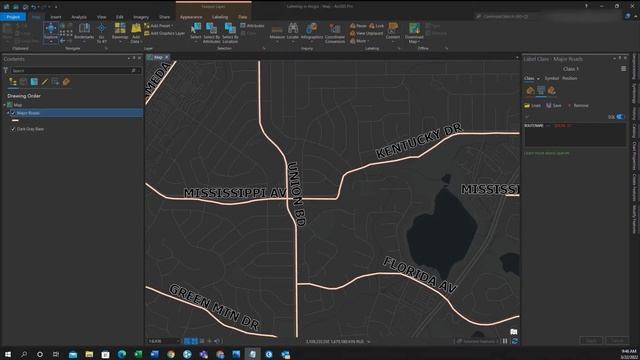Open Windows Start menu
640x360 pixels.
pos(8,354)
